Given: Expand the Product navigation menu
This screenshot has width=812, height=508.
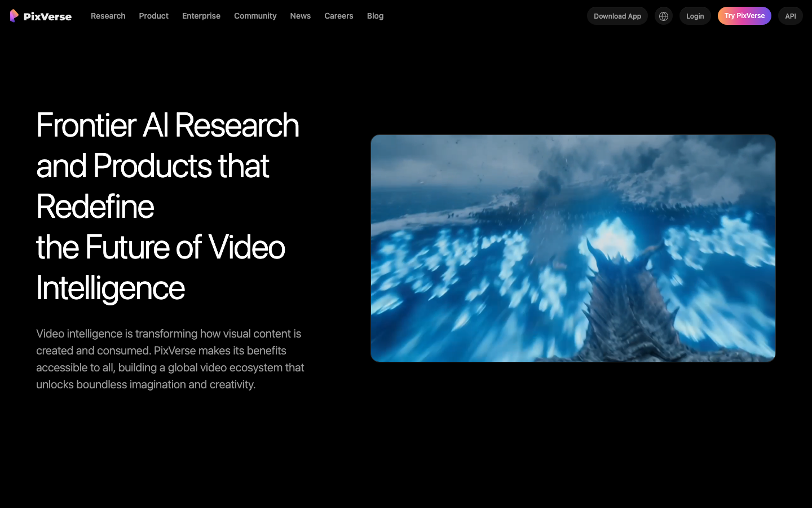Looking at the screenshot, I should [x=153, y=16].
